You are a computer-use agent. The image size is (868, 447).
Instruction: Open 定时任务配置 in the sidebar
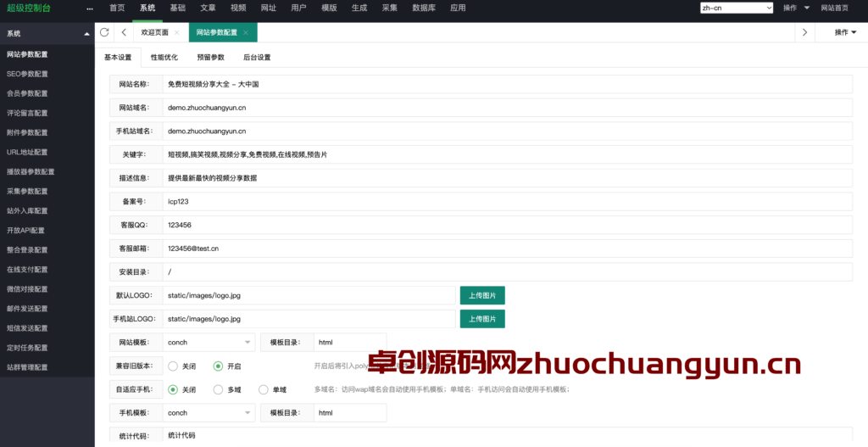pos(28,348)
